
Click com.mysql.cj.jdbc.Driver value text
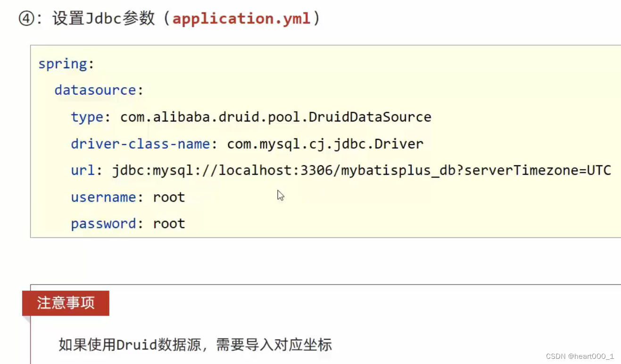click(x=325, y=144)
